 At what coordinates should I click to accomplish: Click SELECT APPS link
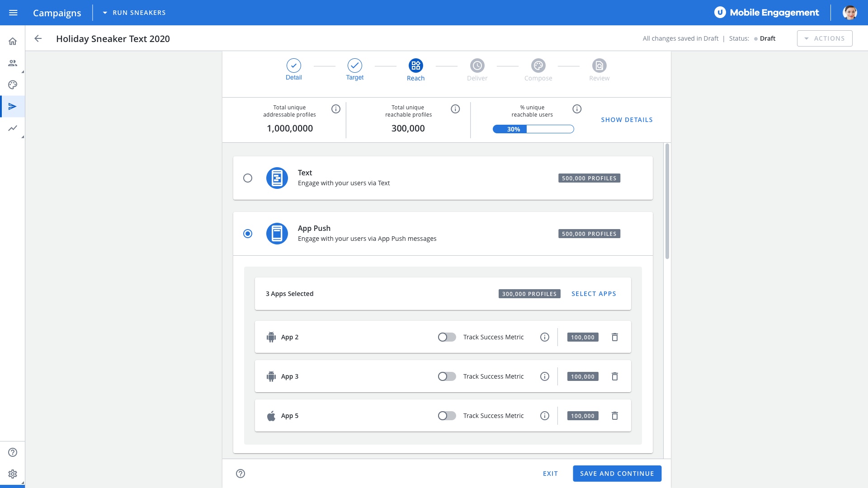click(x=594, y=294)
